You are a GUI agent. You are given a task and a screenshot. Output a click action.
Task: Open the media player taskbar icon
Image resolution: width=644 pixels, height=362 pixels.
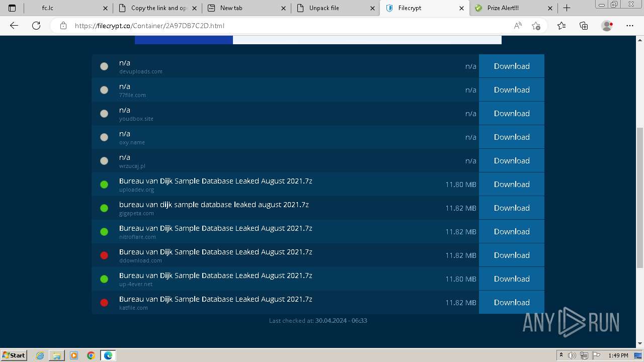[74, 355]
